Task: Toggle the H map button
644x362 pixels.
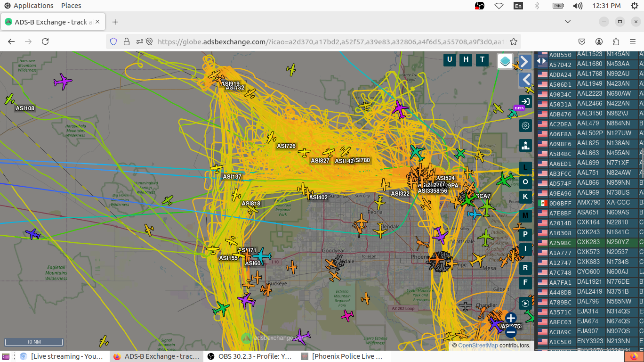Action: click(466, 59)
